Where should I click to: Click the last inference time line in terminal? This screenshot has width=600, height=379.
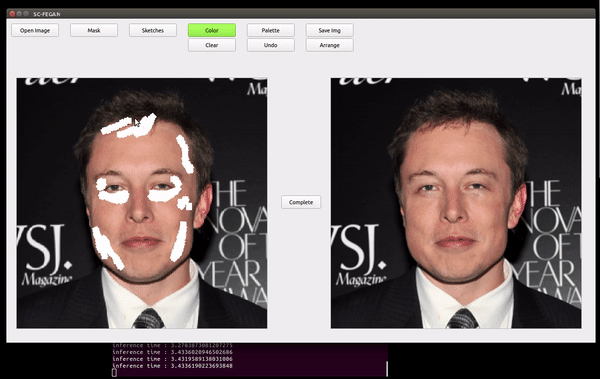pyautogui.click(x=172, y=366)
